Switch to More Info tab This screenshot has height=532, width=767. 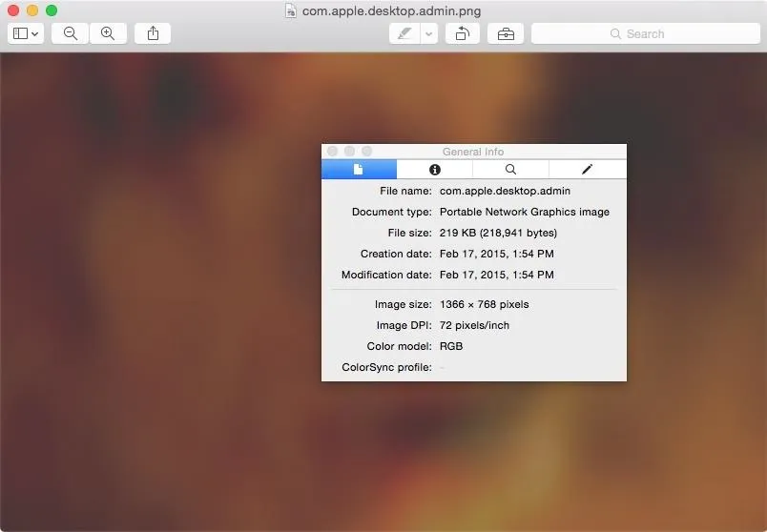pos(434,169)
